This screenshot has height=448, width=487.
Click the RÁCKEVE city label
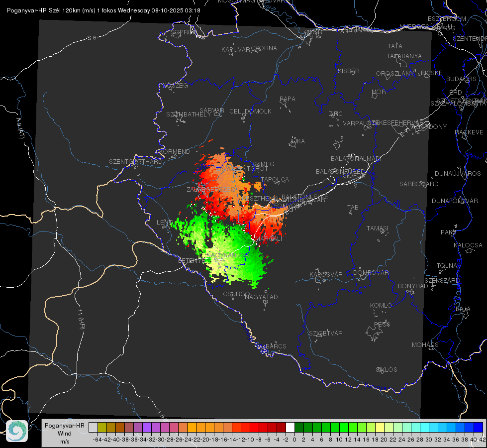point(469,132)
